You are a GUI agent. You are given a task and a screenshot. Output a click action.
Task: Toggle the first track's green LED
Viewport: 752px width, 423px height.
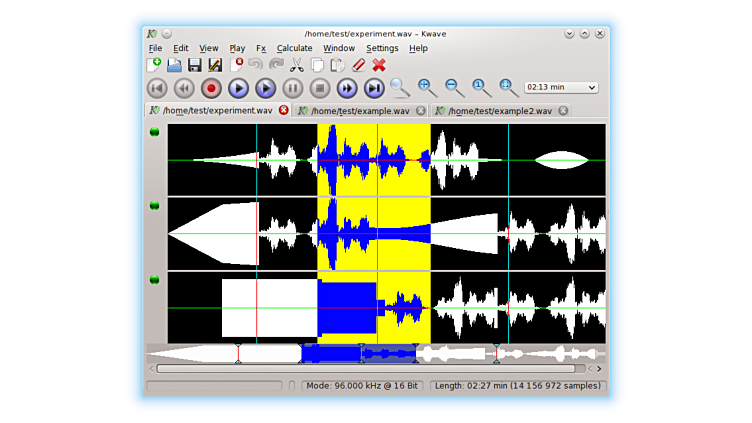click(x=155, y=132)
